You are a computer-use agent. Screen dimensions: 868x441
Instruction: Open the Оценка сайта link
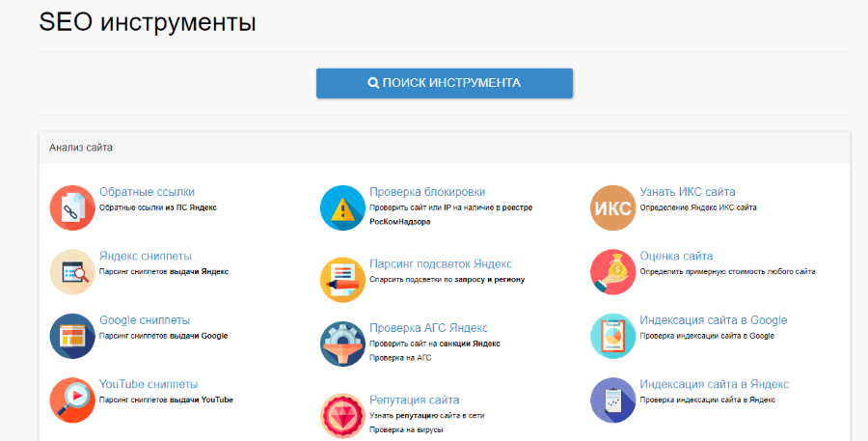point(676,256)
